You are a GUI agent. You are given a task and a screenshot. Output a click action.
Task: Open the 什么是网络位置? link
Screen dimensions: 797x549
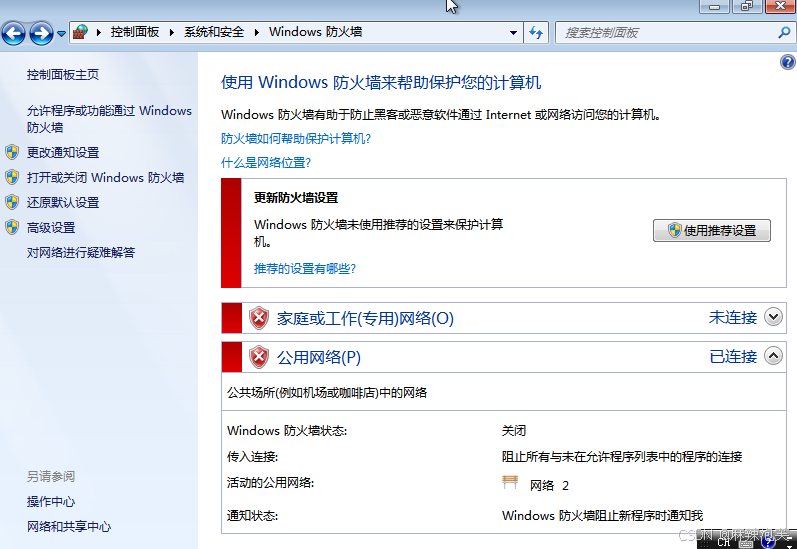click(x=266, y=163)
